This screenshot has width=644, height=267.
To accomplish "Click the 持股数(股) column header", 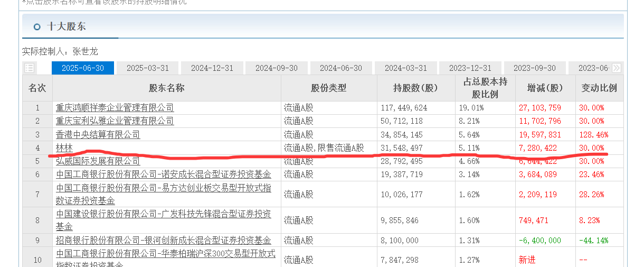I will 415,88.
